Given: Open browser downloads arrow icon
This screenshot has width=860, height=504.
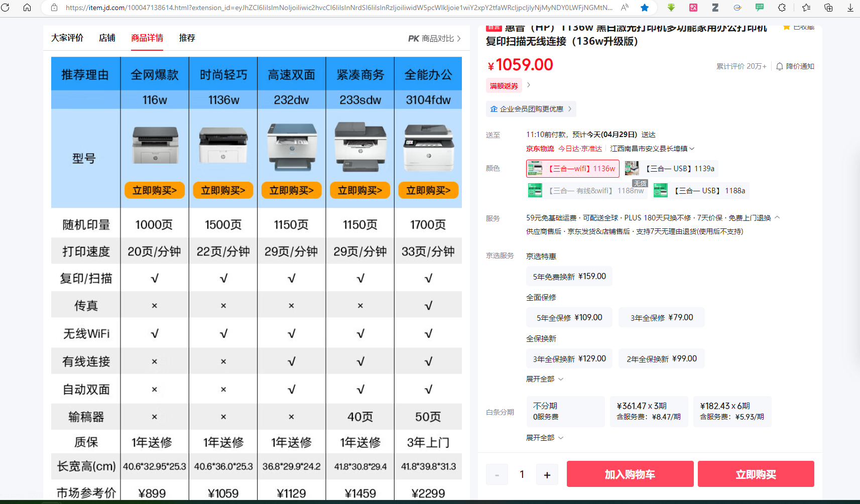Looking at the screenshot, I should pyautogui.click(x=850, y=8).
